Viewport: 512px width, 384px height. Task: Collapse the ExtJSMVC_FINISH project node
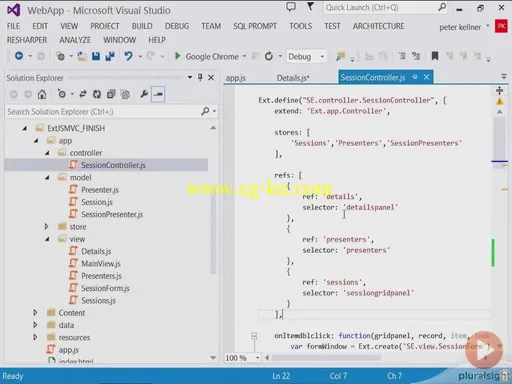25,128
